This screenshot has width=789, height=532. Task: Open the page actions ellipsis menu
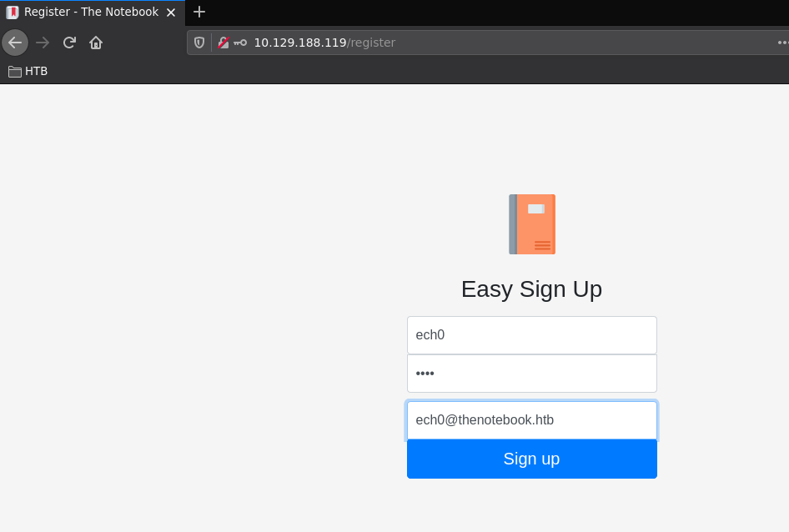coord(782,43)
